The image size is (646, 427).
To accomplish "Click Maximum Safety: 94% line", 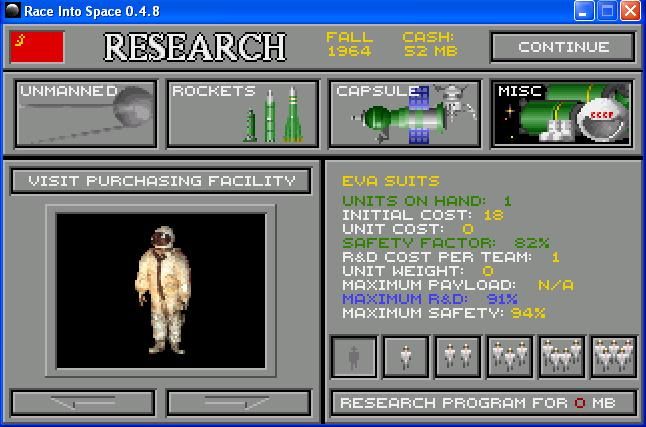I will 444,313.
